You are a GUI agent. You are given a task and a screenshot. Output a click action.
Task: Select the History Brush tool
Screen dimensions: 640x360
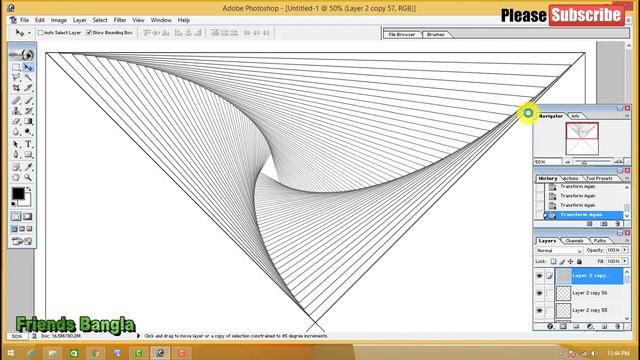point(28,111)
